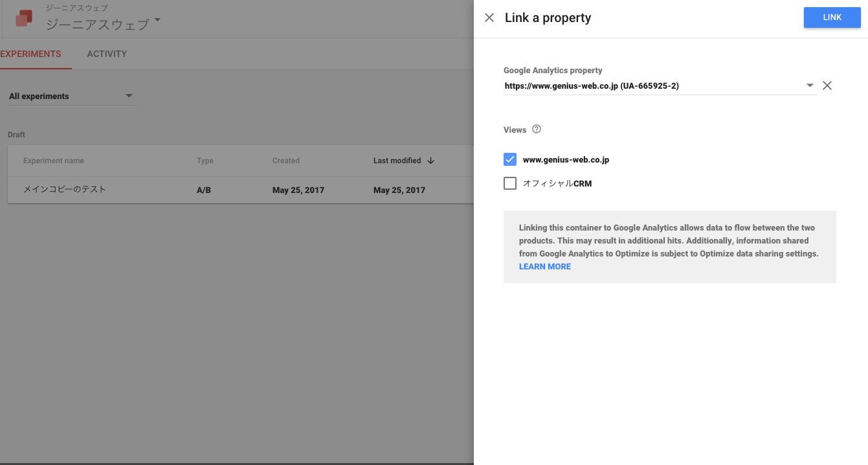Click the ジーニアスウェブ container title
Viewport: 868px width, 465px height.
pos(97,25)
